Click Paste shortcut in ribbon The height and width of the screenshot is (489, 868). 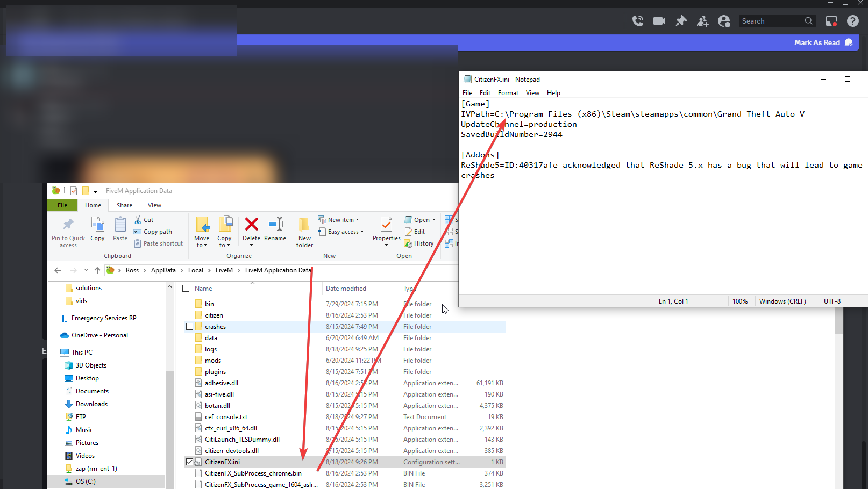[x=159, y=243]
